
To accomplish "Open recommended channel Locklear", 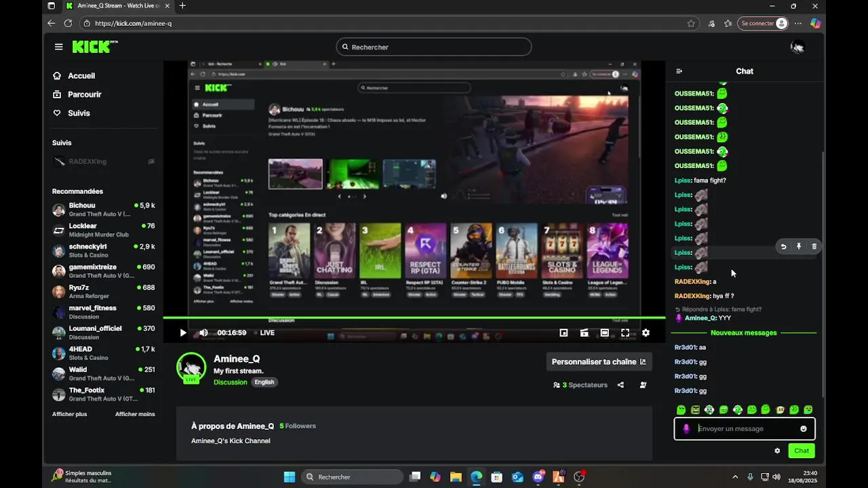I will 104,230.
